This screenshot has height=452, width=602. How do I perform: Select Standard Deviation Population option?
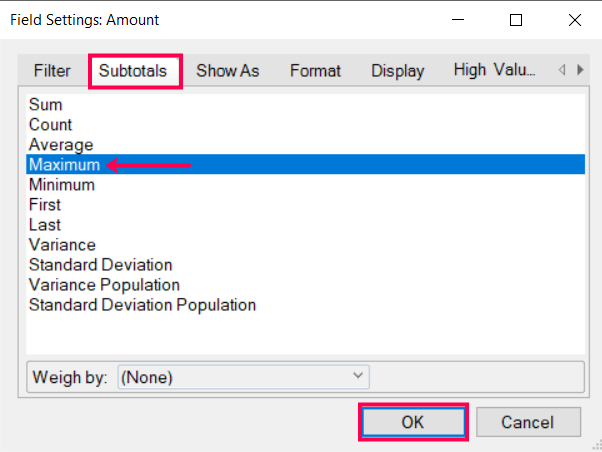coord(305,305)
